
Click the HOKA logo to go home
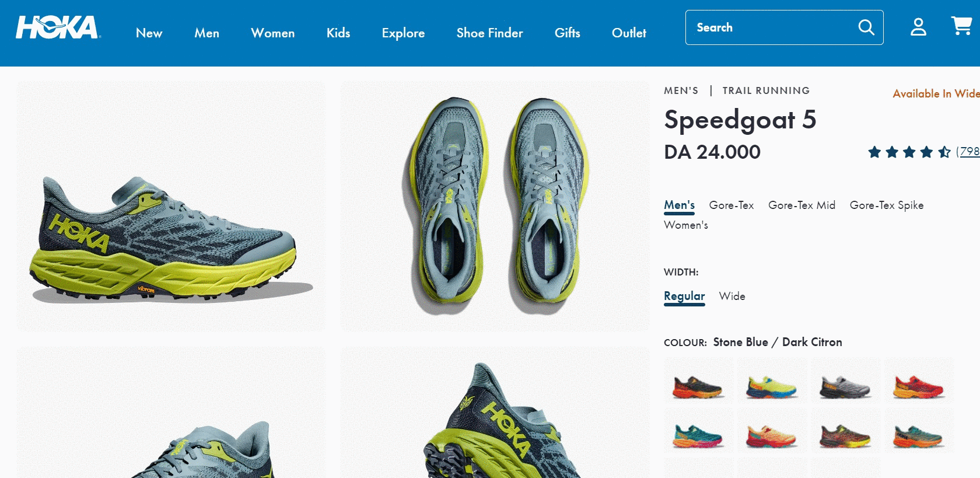[58, 27]
